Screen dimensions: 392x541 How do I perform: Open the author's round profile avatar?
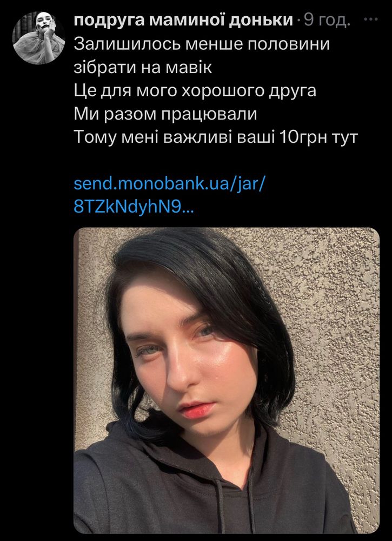pos(38,38)
